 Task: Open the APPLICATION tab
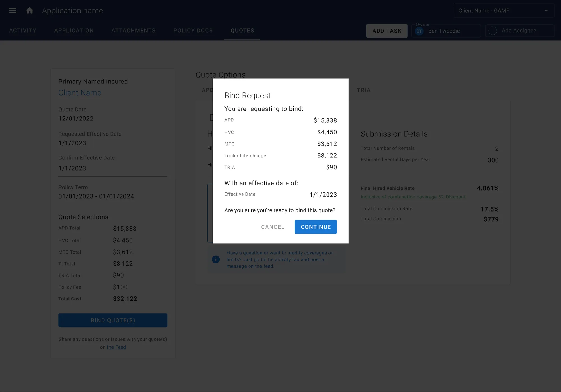click(x=74, y=31)
